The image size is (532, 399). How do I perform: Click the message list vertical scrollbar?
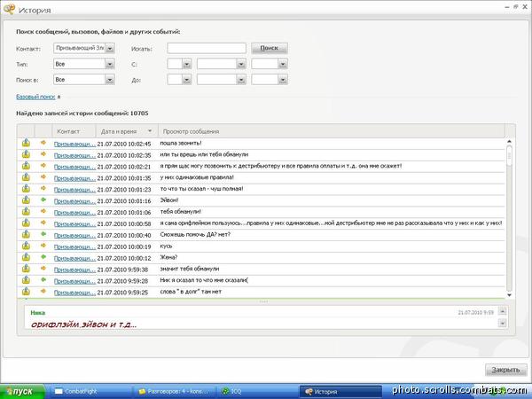tap(509, 222)
